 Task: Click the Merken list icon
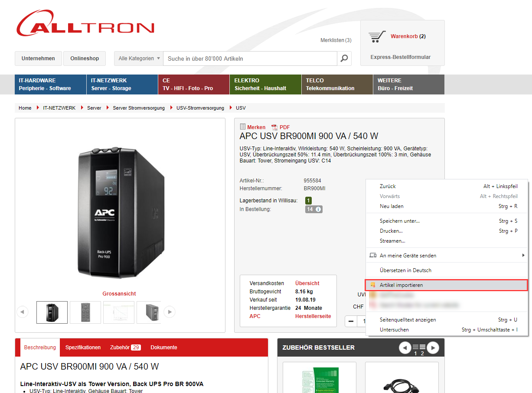point(243,127)
